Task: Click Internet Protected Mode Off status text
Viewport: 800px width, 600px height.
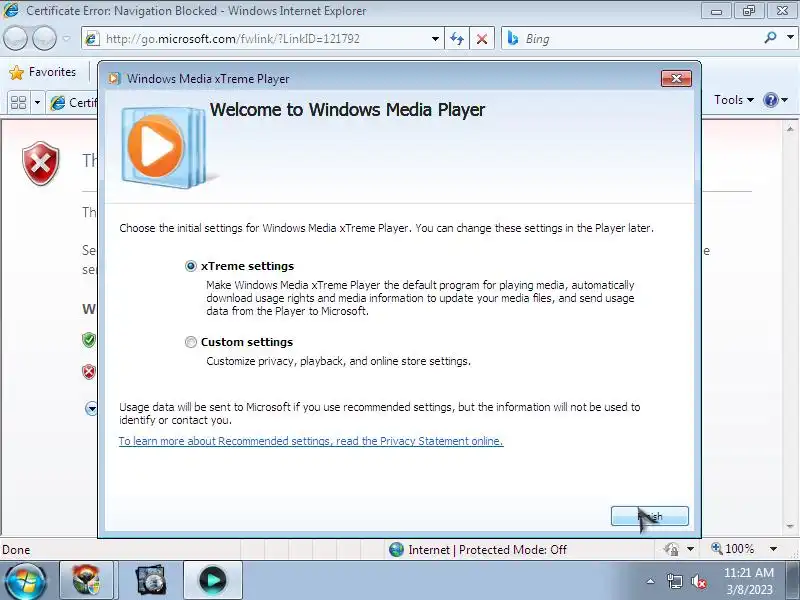Action: point(488,549)
